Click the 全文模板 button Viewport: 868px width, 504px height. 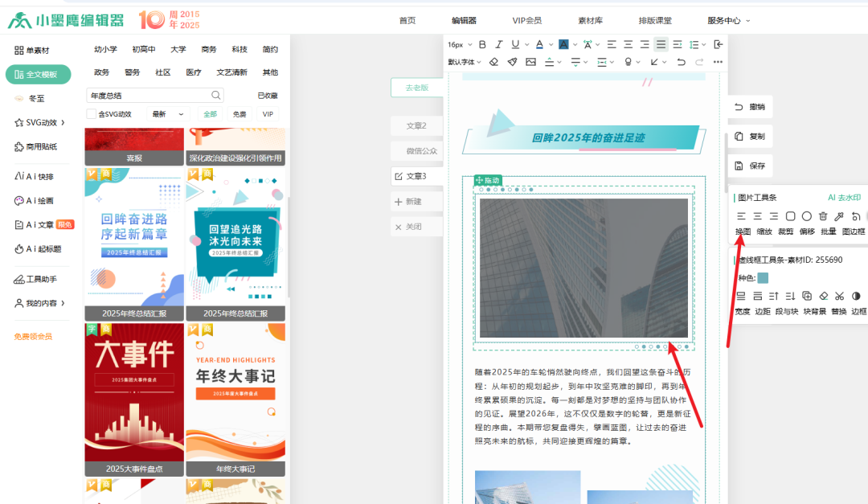pos(39,74)
